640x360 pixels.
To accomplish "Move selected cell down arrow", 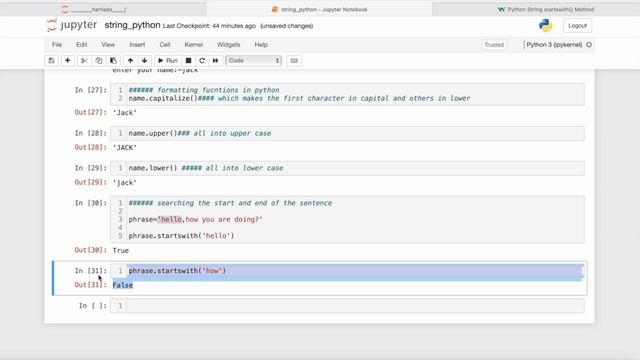I will [144, 60].
